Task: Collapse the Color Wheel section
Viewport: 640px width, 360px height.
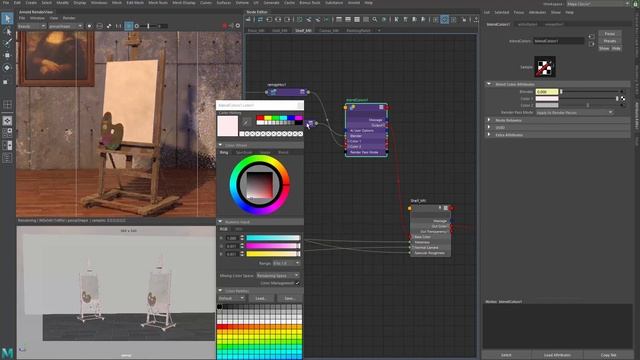Action: 220,145
